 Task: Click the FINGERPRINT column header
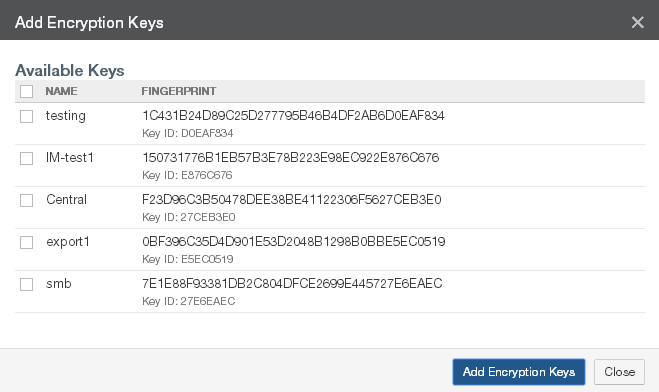pyautogui.click(x=179, y=91)
